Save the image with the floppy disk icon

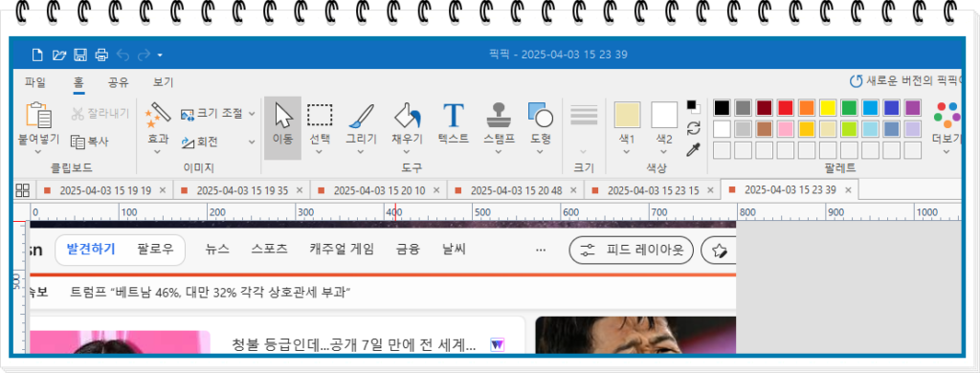(80, 55)
